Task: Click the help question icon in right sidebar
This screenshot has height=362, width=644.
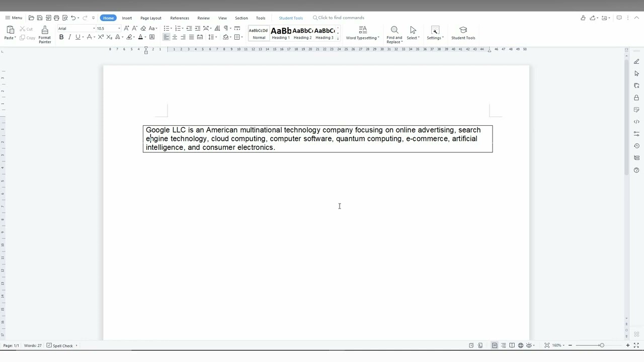Action: [x=636, y=170]
